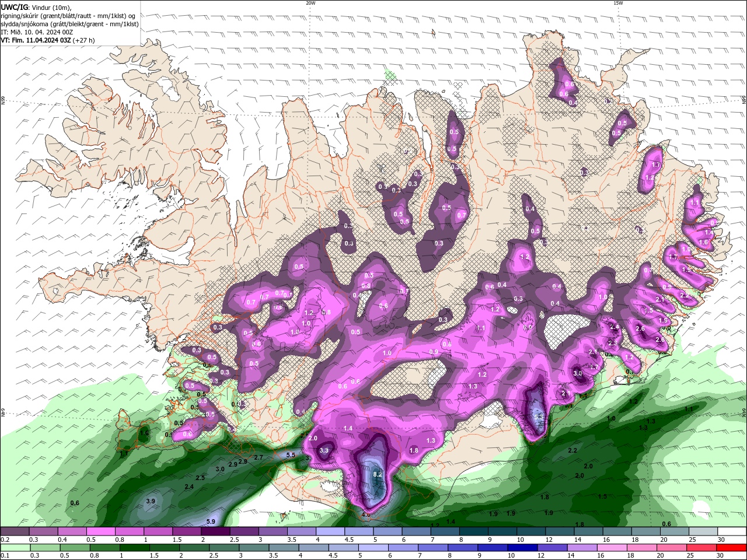
Task: Select the '4.5' label under the upper legend row
Action: point(349,540)
